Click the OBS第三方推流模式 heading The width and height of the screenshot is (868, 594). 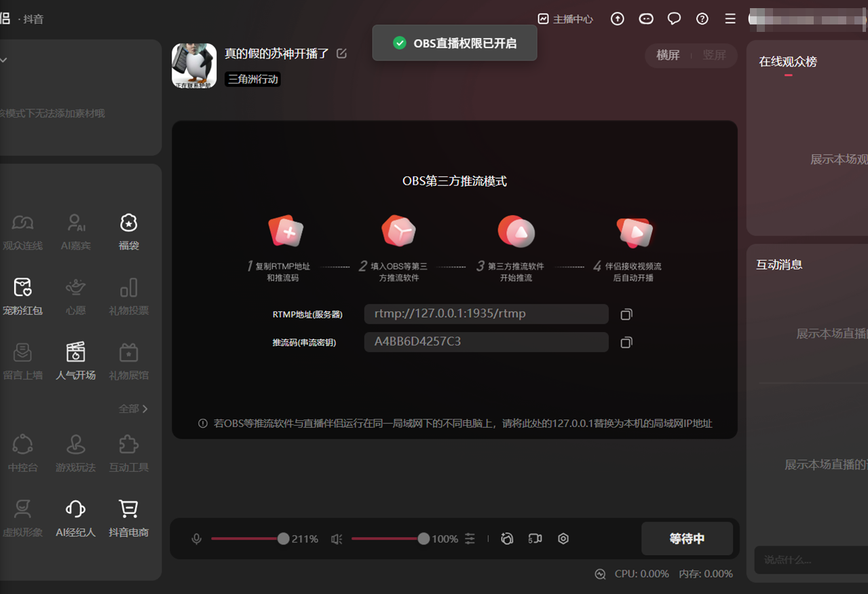[x=455, y=181]
